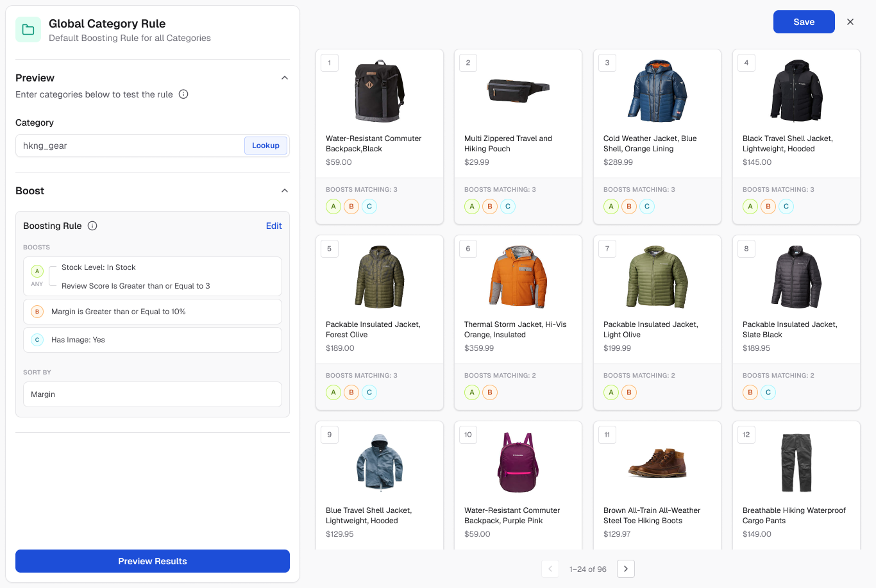Collapse the Boost section
This screenshot has height=588, width=876.
285,190
